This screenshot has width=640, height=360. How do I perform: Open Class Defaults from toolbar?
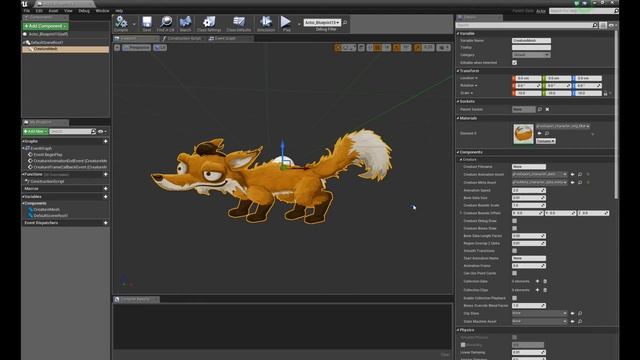tap(239, 23)
